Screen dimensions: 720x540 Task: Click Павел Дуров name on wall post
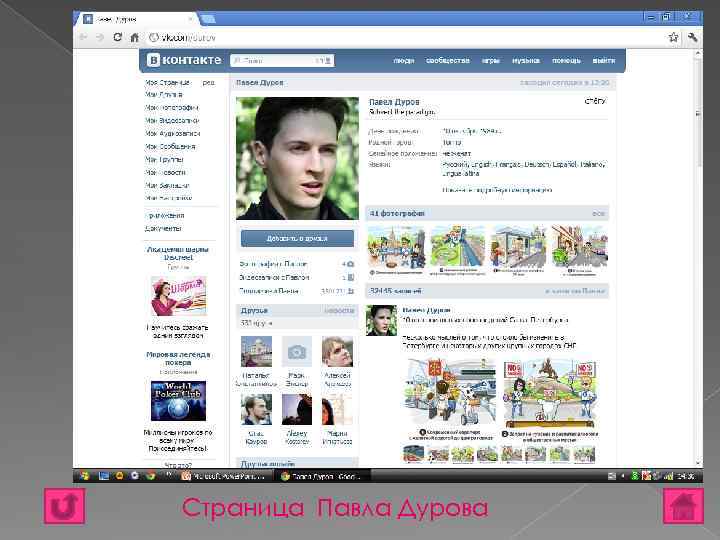(x=427, y=310)
